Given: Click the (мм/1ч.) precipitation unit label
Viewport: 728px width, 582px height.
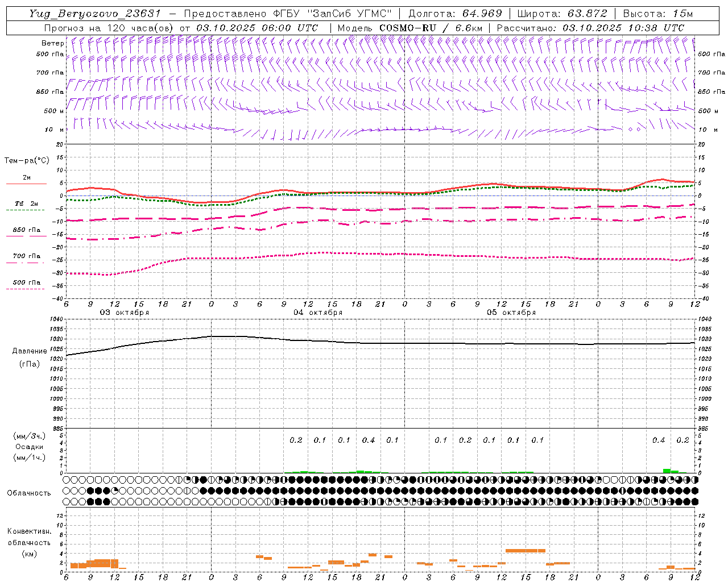Looking at the screenshot, I should coord(30,458).
